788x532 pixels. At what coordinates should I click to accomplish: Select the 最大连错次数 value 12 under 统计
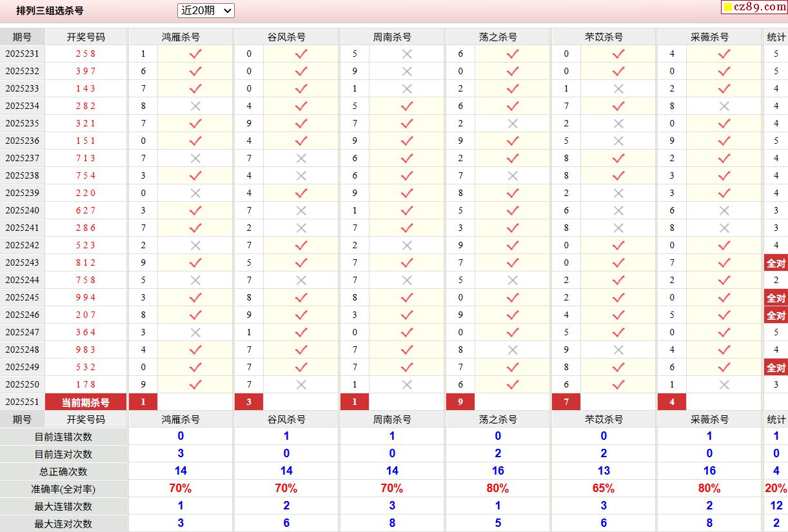point(776,506)
